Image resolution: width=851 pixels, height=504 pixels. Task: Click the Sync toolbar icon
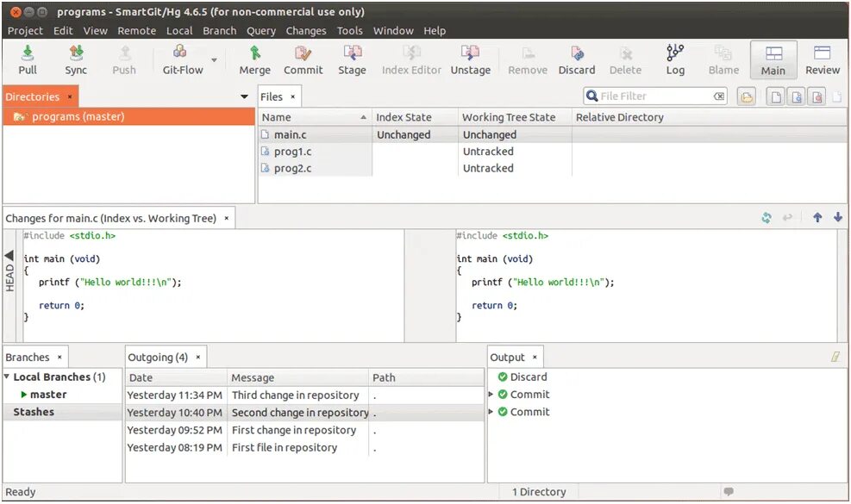pos(76,53)
